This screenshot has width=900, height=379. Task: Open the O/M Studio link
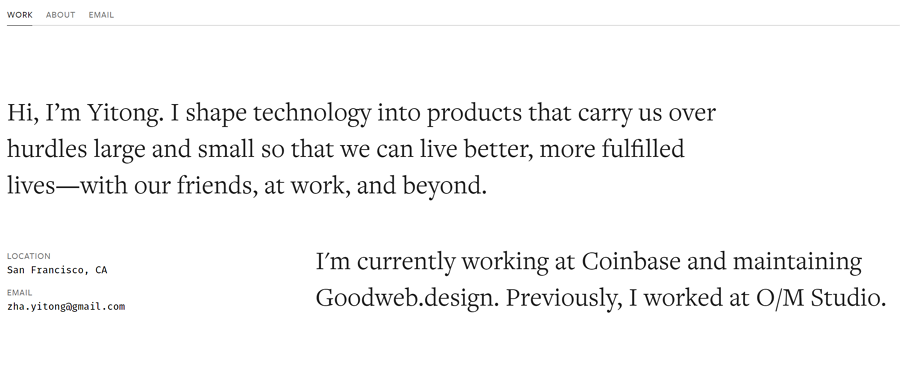821,298
